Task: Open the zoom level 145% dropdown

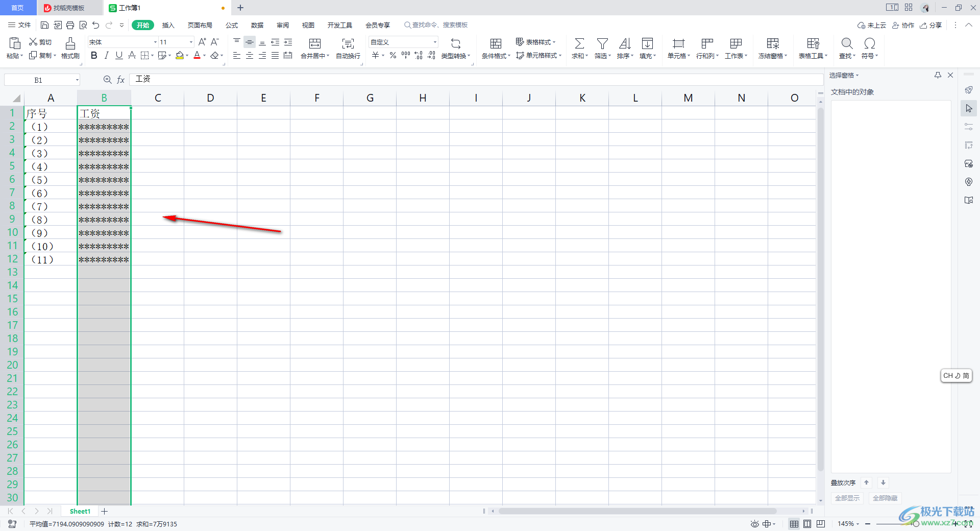Action: [848, 524]
